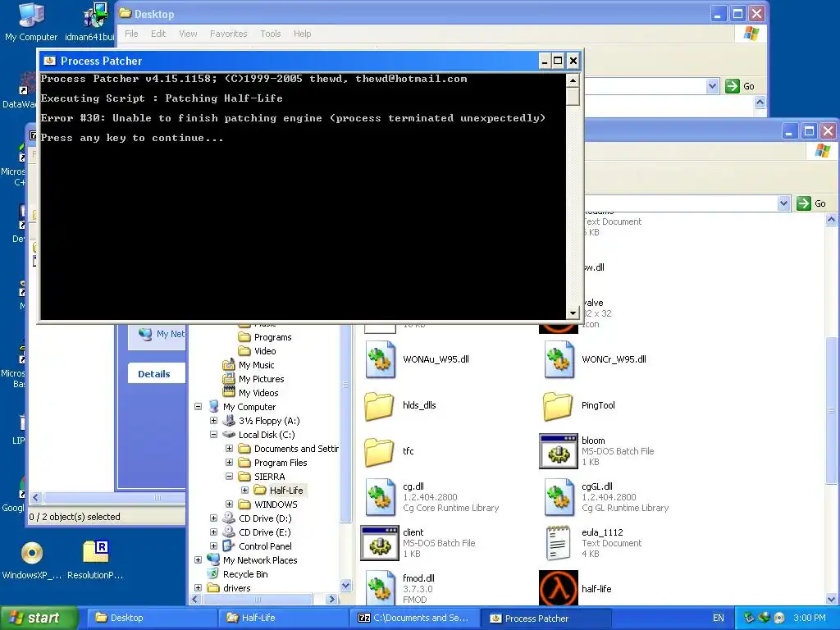Expand the WINDOWS tree node
840x630 pixels.
coord(230,504)
